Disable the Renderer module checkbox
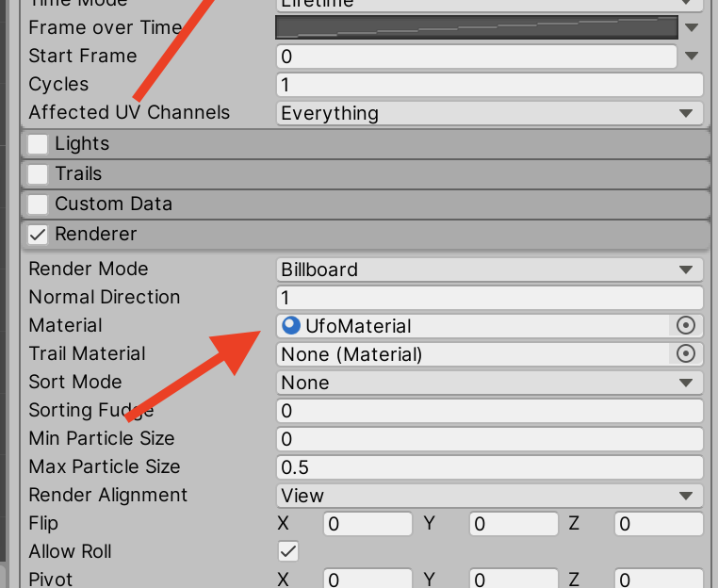Image resolution: width=718 pixels, height=588 pixels. point(39,235)
